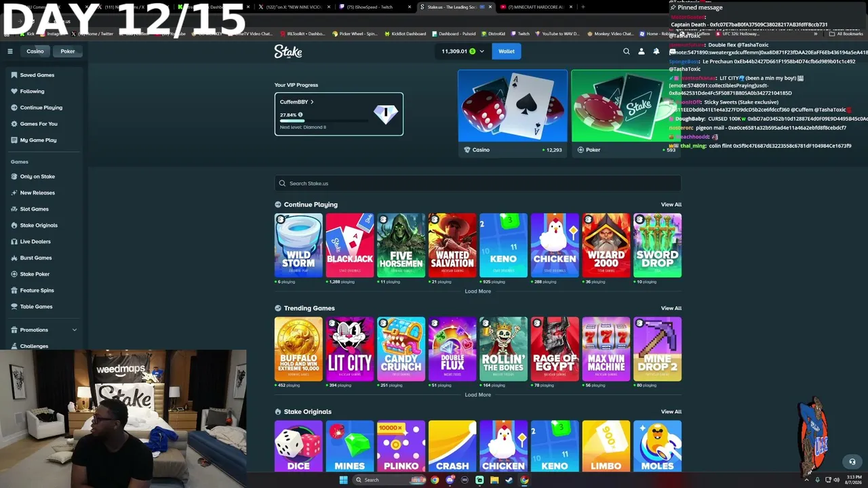Screen dimensions: 868x488
Task: Open the notifications bell
Action: pos(656,52)
